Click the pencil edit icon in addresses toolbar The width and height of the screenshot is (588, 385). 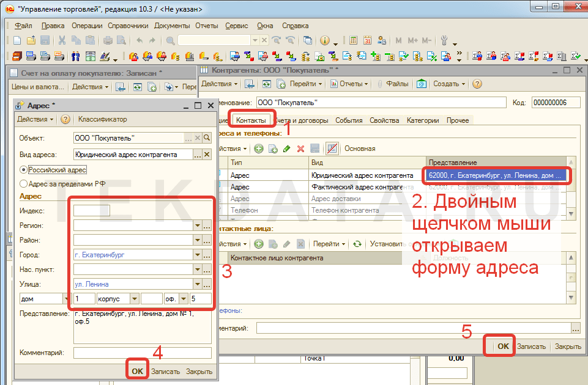[x=287, y=148]
